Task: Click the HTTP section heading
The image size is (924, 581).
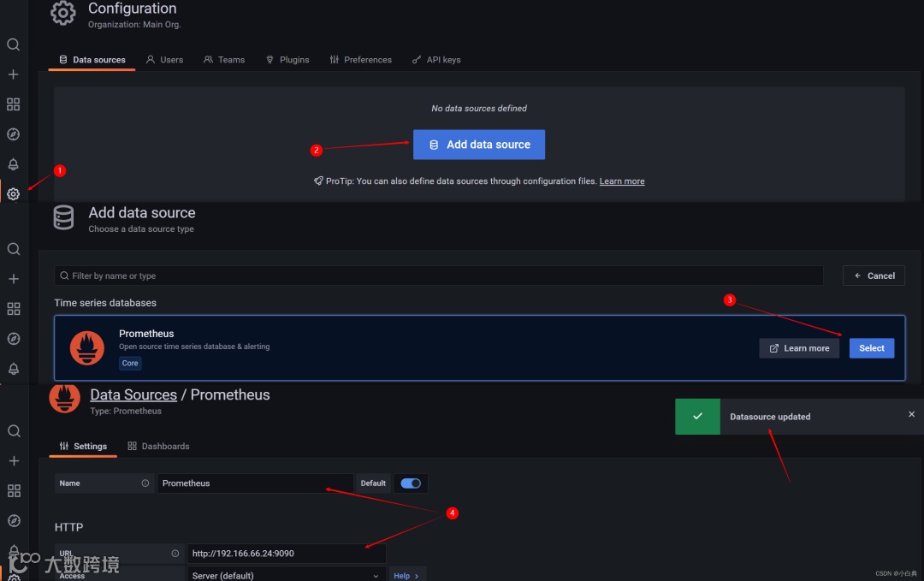Action: (x=69, y=527)
